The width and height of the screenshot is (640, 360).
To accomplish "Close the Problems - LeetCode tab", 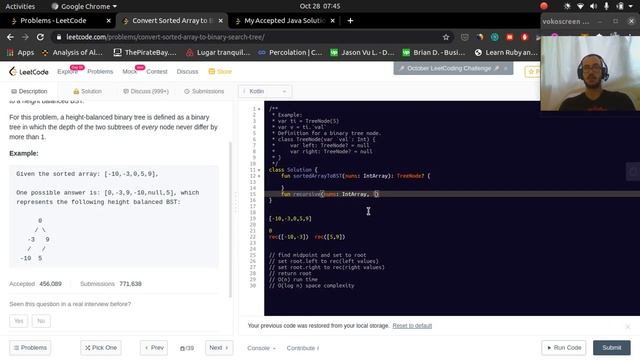I will pos(109,20).
